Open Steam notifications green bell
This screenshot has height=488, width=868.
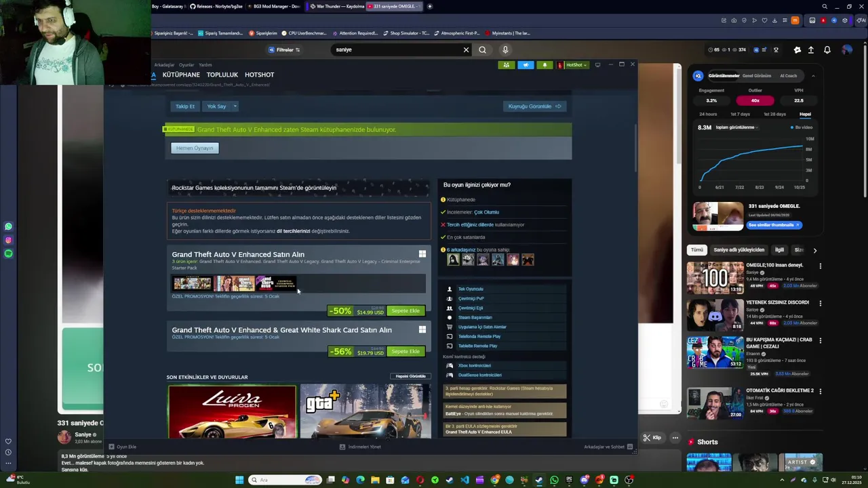[545, 65]
